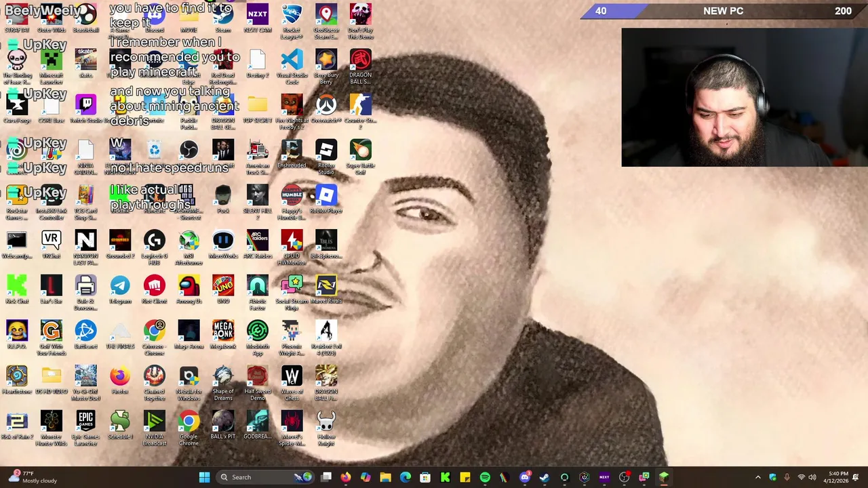
Task: Select the Among Us desktop icon
Action: 189,290
